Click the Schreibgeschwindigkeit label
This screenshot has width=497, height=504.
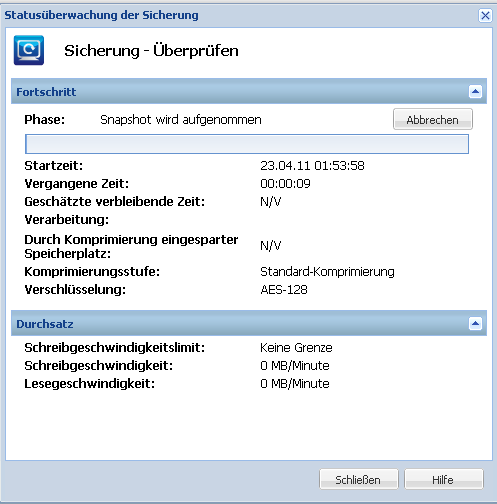coord(99,366)
